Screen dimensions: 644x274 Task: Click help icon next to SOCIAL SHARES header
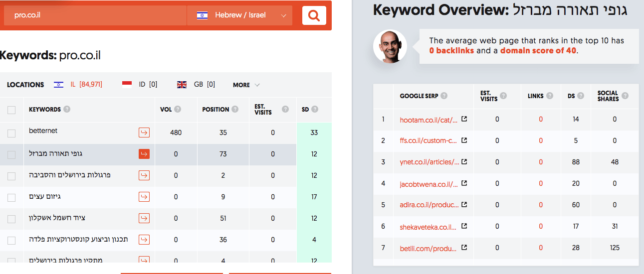[625, 96]
